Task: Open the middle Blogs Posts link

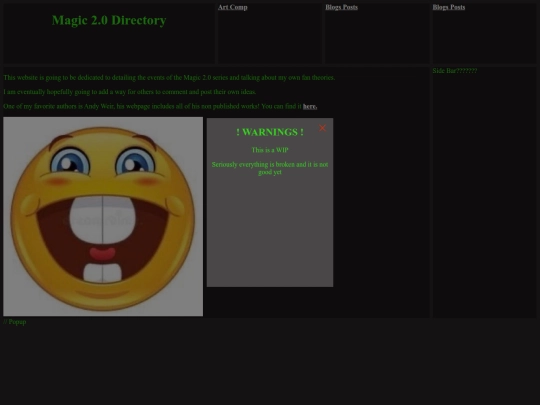Action: click(341, 7)
